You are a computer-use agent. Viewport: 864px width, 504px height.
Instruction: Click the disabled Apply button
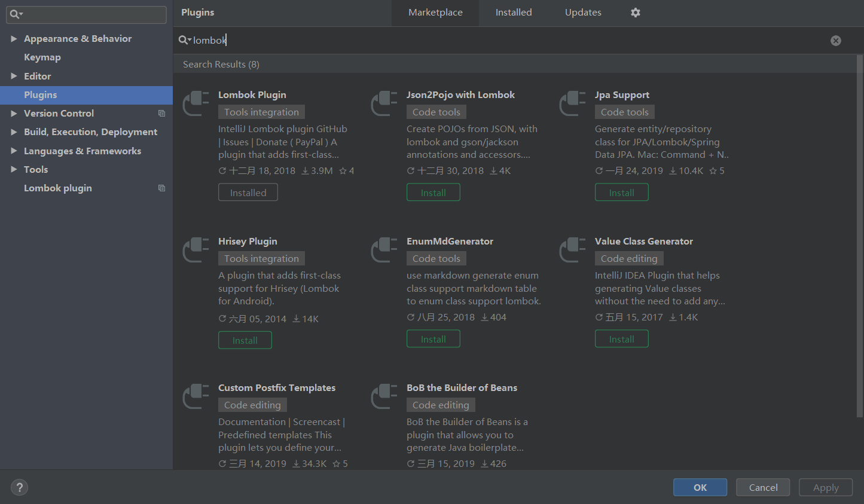(826, 487)
